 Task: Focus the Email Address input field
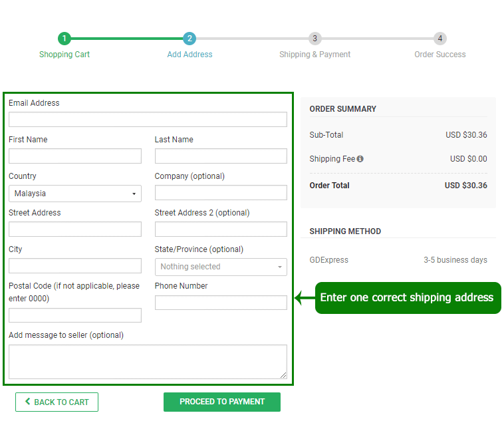point(148,119)
